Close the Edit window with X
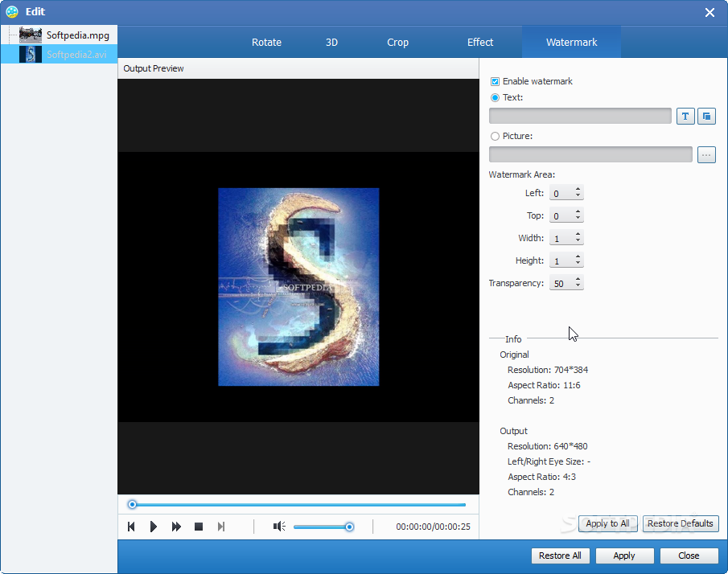The height and width of the screenshot is (574, 728). tap(709, 13)
